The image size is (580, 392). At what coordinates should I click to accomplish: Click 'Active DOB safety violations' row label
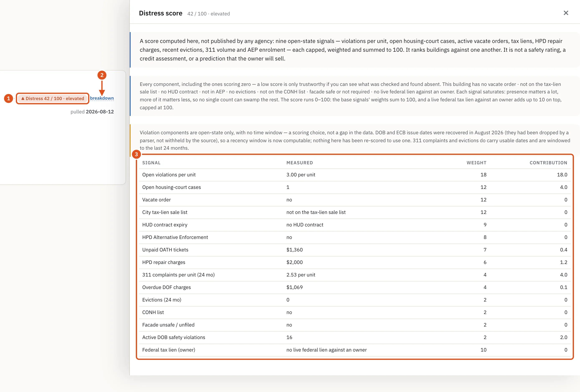click(174, 337)
